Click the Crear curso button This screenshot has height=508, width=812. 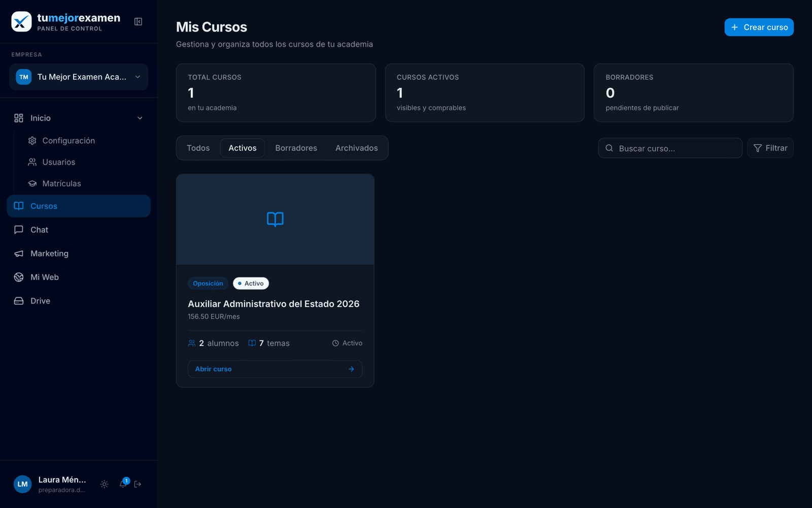[x=759, y=27]
